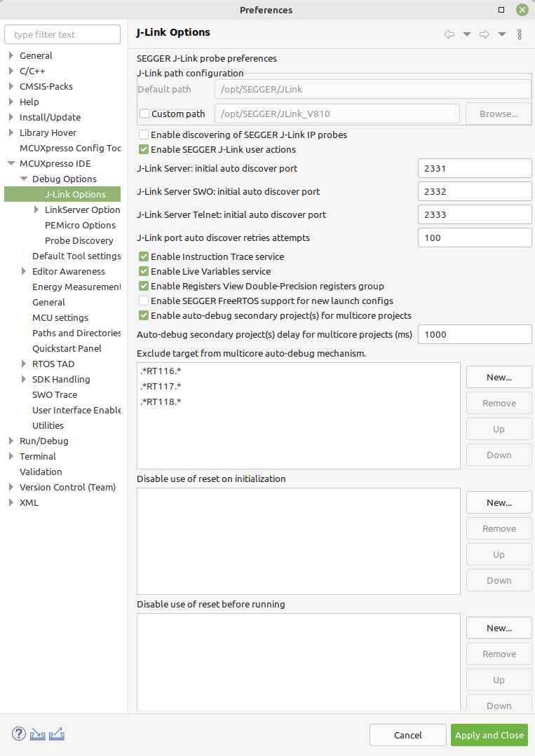Open the three-dot view menu icon
The image size is (535, 756).
coord(520,34)
